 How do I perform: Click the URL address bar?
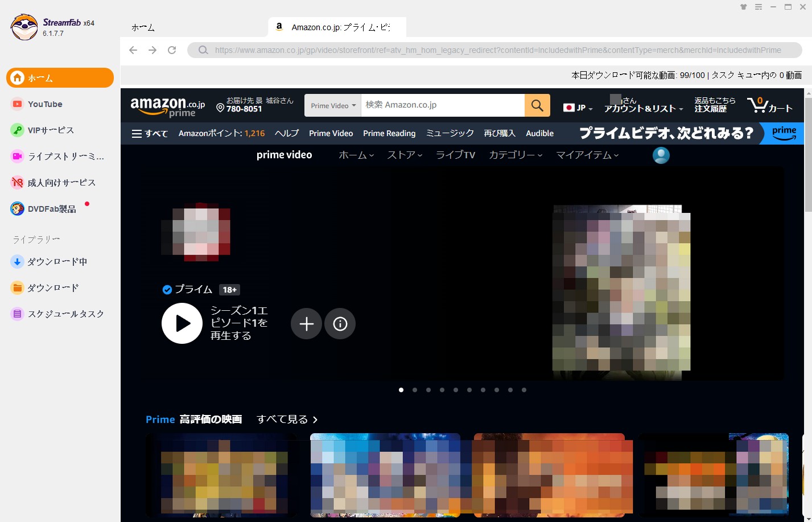[x=495, y=50]
